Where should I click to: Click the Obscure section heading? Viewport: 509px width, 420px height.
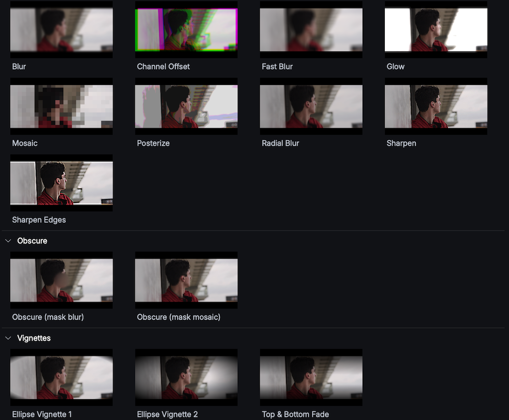point(32,241)
